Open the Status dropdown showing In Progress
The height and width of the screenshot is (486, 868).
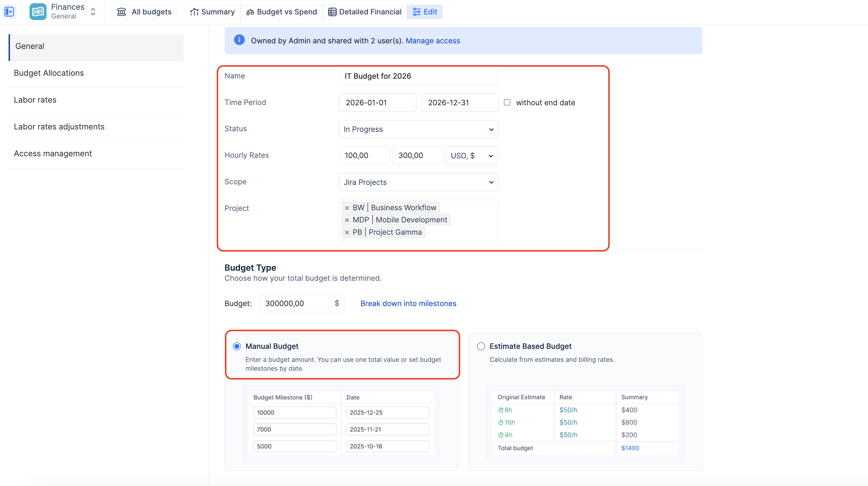tap(418, 129)
